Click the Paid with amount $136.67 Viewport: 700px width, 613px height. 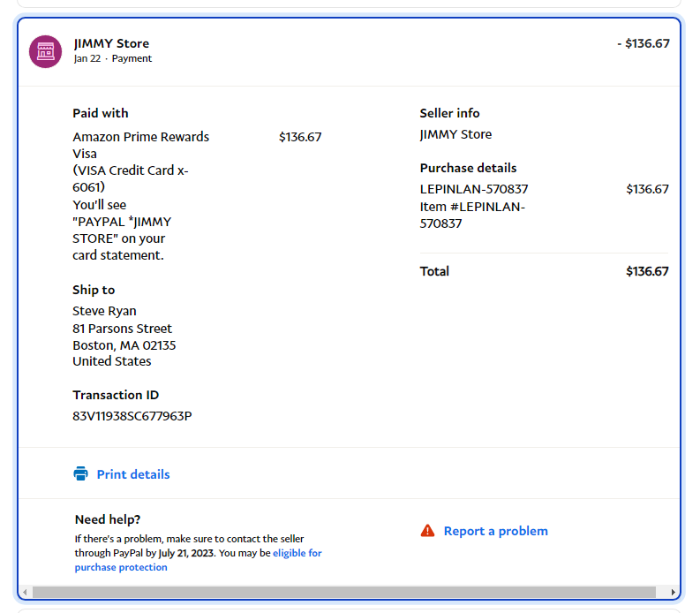coord(300,137)
